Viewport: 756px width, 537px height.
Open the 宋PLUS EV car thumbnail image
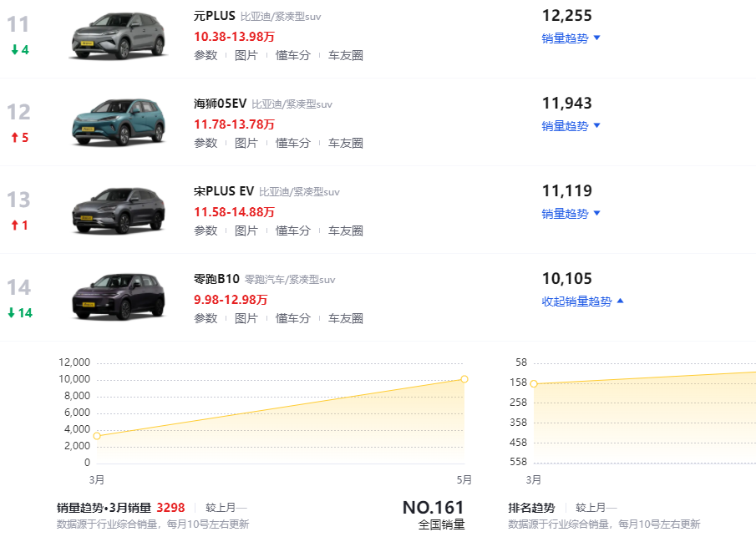tap(119, 211)
